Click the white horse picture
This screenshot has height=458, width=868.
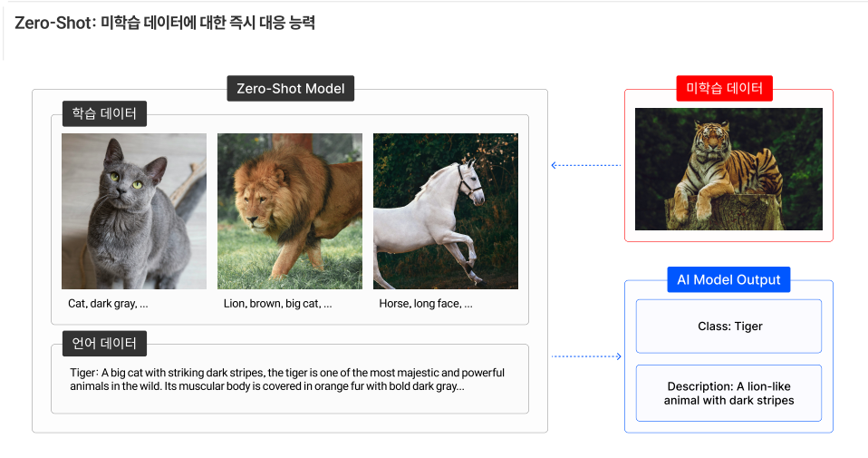pyautogui.click(x=445, y=211)
